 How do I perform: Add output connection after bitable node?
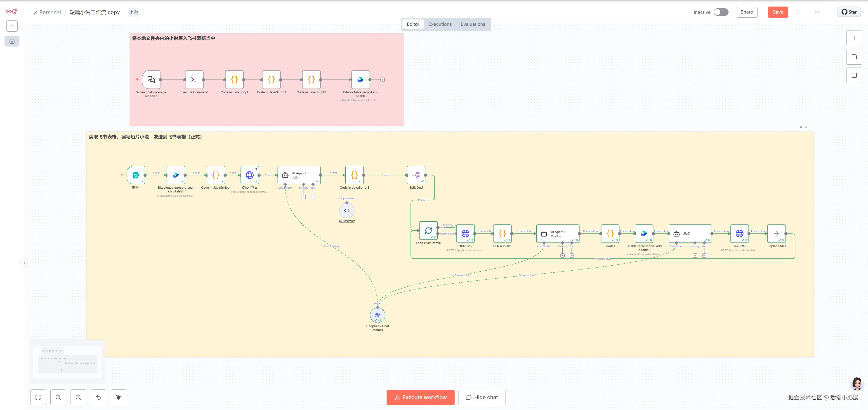coord(382,80)
